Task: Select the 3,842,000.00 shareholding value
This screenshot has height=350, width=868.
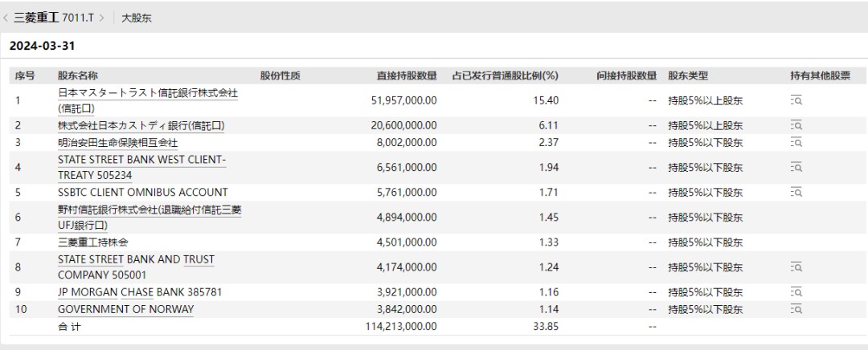Action: coord(407,309)
